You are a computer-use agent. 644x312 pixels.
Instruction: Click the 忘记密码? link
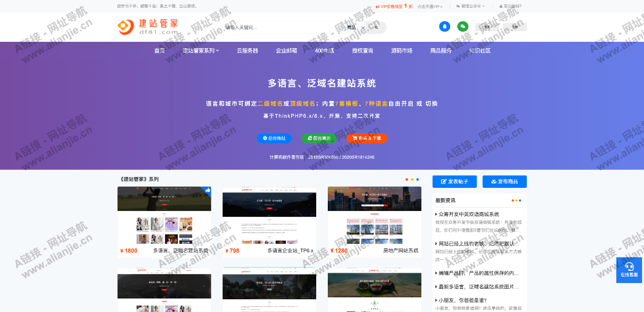(x=511, y=6)
